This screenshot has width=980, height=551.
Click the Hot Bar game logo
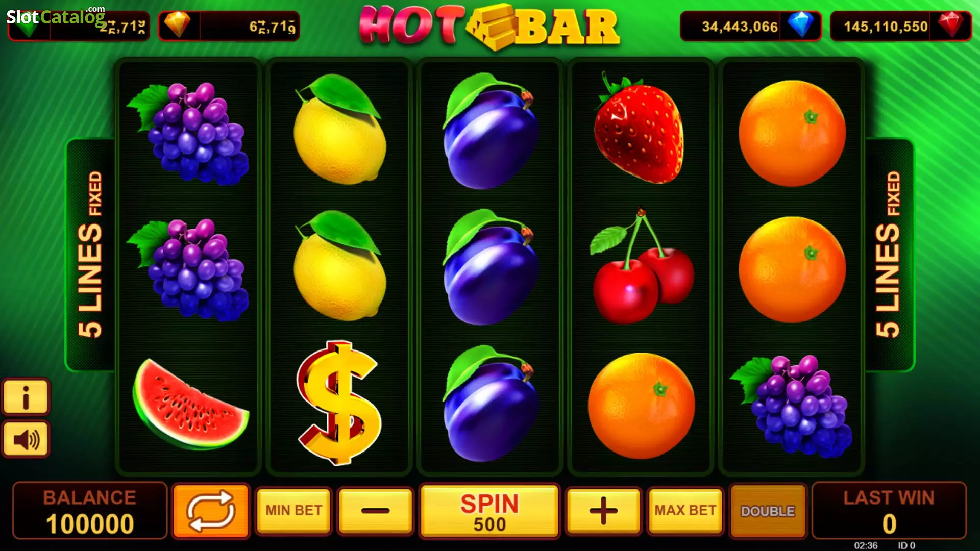tap(489, 27)
